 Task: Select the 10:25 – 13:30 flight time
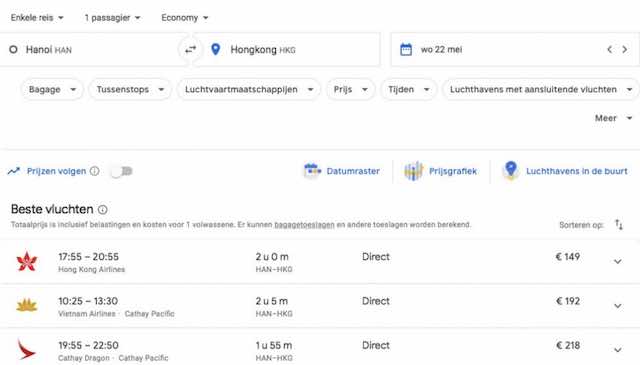pos(88,301)
